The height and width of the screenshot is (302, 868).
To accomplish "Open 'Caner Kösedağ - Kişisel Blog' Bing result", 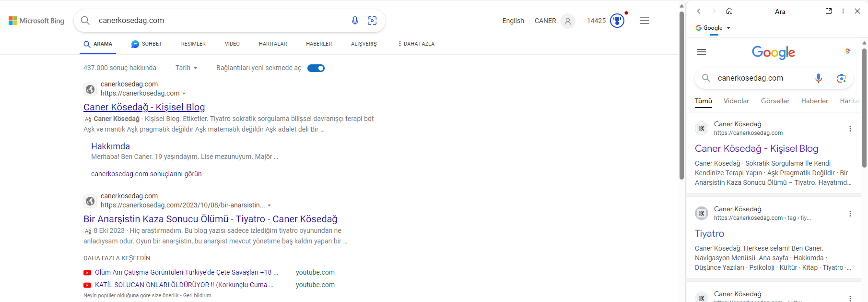I will point(144,107).
